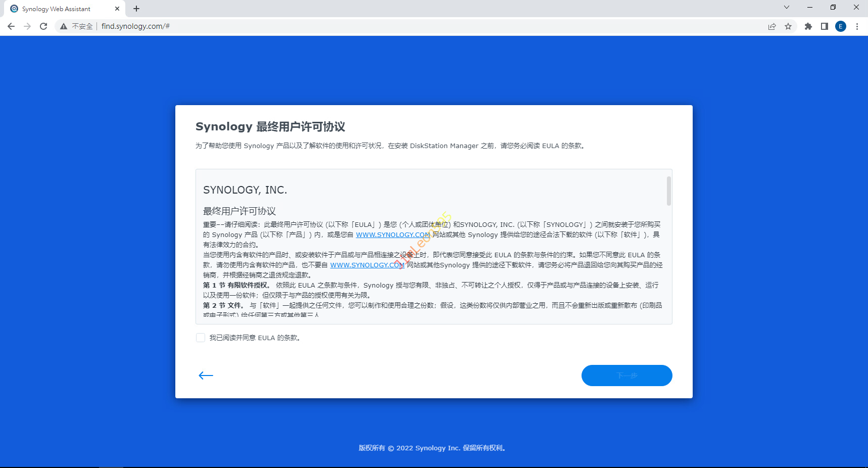Open the Chrome profile avatar E
Image resolution: width=868 pixels, height=468 pixels.
click(840, 26)
